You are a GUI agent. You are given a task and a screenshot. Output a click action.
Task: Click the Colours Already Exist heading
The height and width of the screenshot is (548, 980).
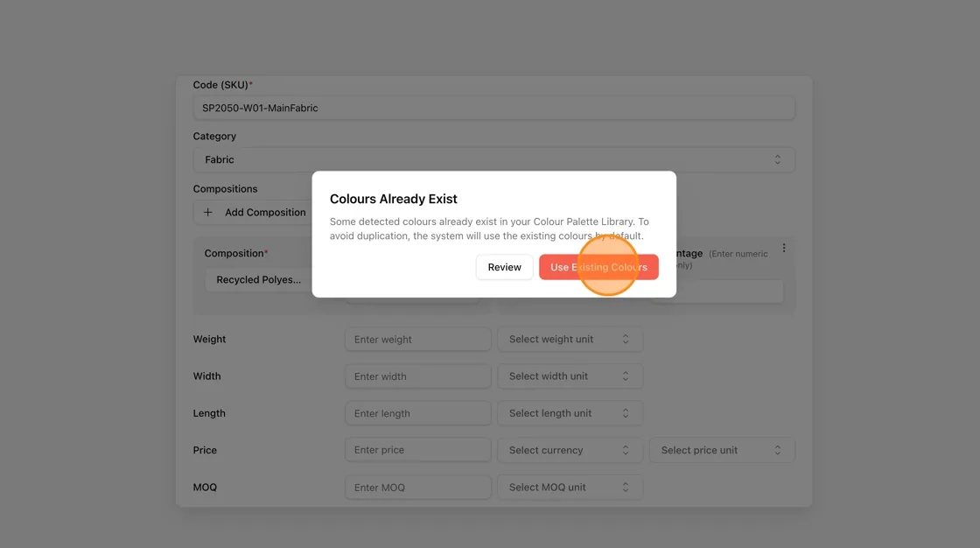[x=393, y=199]
